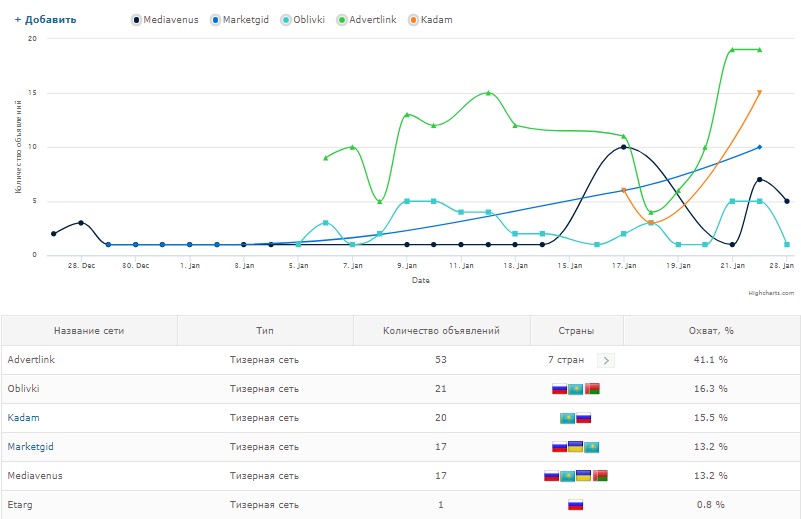Click the Тип column header
The width and height of the screenshot is (801, 519).
pos(265,331)
